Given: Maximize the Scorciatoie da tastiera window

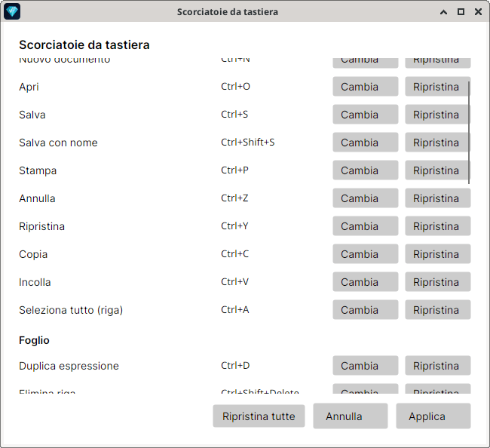Looking at the screenshot, I should click(x=461, y=12).
